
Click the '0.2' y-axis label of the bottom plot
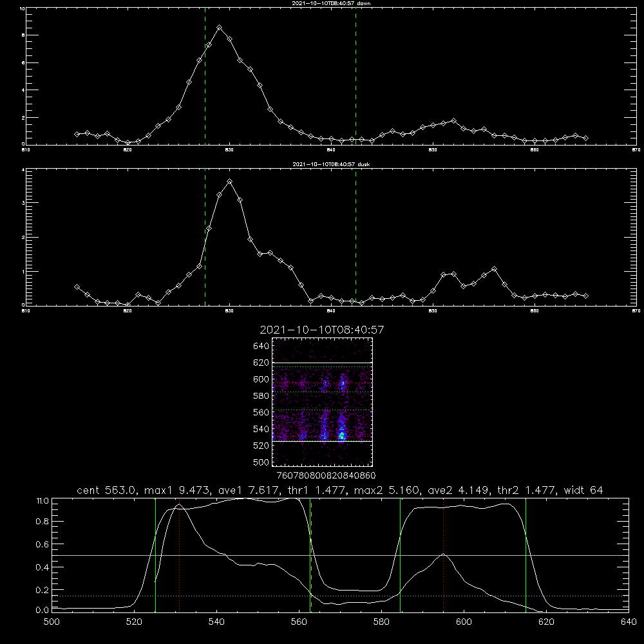pos(43,590)
